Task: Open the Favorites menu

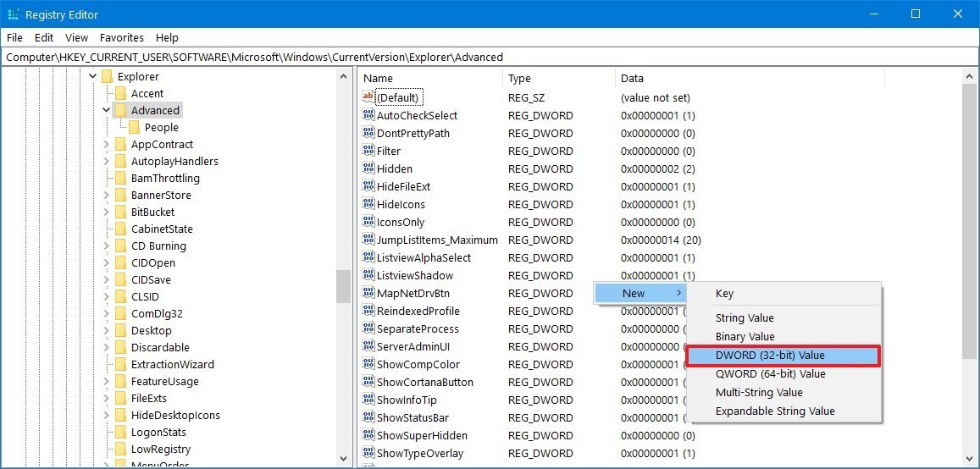Action: [121, 37]
